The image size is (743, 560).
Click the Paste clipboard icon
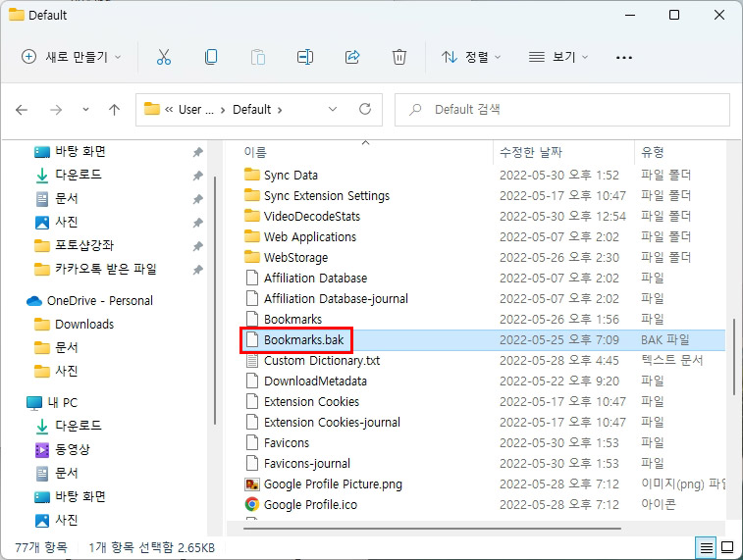[x=258, y=57]
